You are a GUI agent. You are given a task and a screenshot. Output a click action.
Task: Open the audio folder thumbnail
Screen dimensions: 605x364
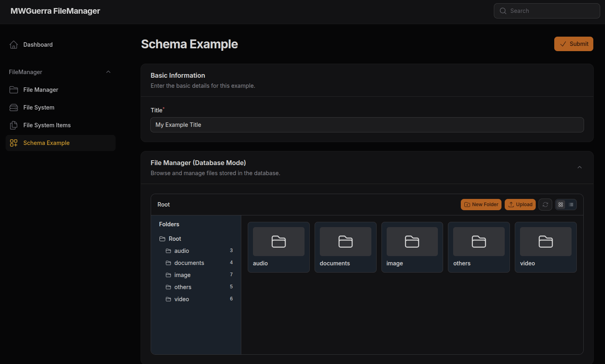coord(278,242)
